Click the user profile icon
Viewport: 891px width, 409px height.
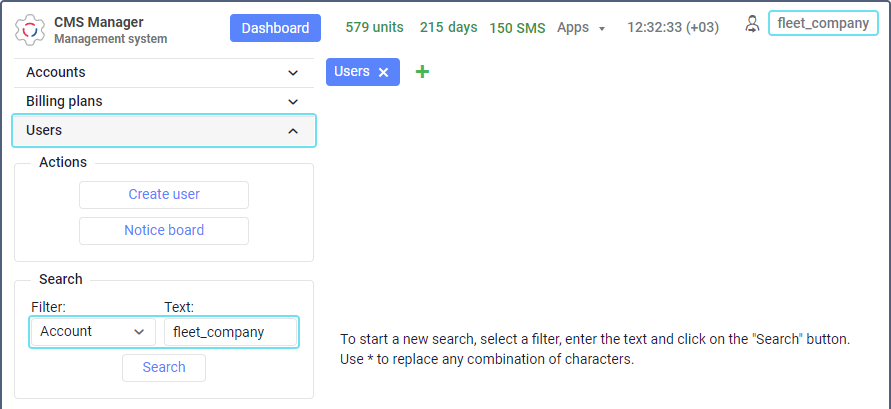752,24
